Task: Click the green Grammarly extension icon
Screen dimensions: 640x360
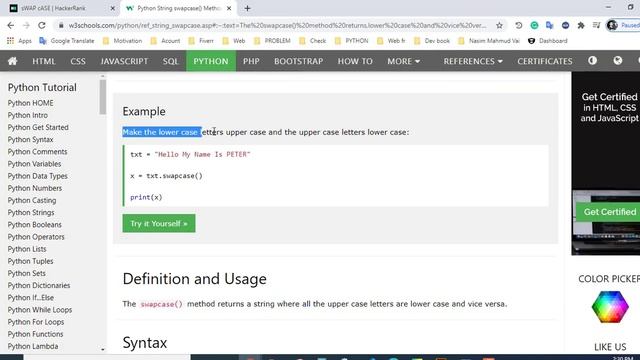Action: tap(534, 25)
